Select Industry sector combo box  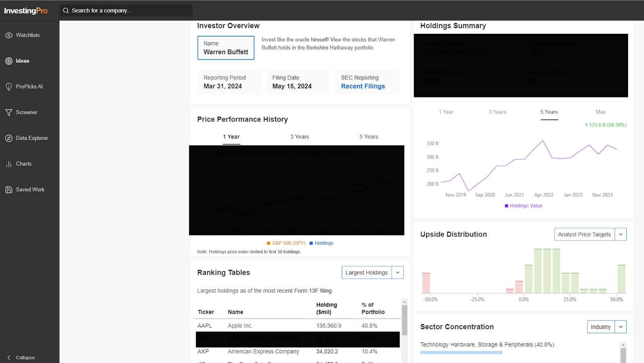(607, 327)
